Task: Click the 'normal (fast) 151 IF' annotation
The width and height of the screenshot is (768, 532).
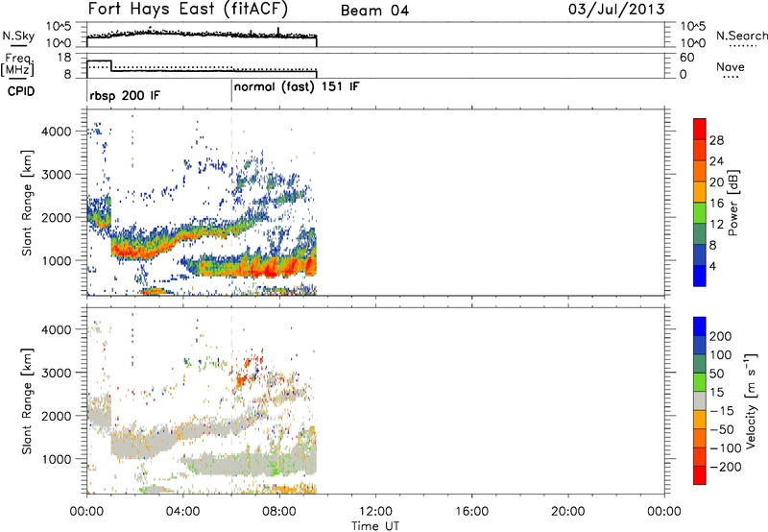Action: (x=297, y=87)
